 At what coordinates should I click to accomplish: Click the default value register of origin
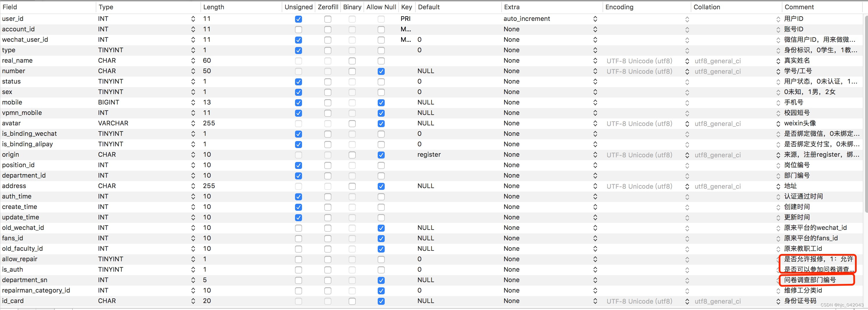tap(429, 155)
